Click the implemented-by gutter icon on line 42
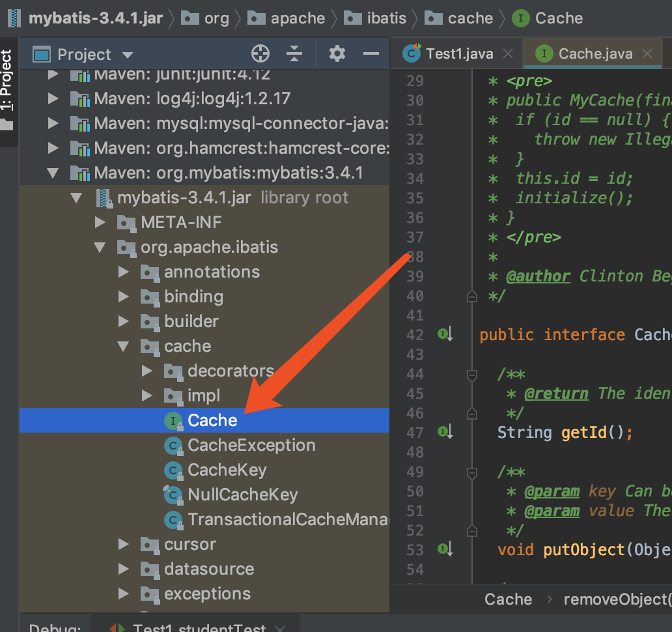672x632 pixels. coord(445,334)
